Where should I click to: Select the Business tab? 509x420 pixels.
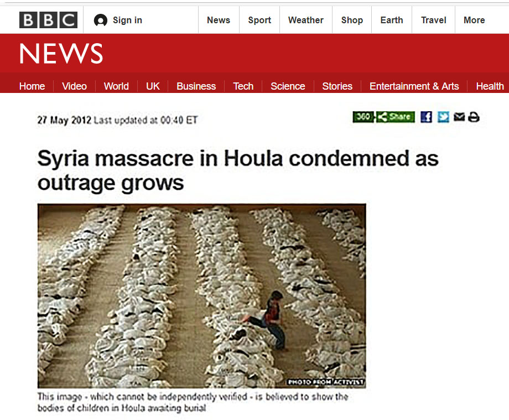(x=196, y=86)
